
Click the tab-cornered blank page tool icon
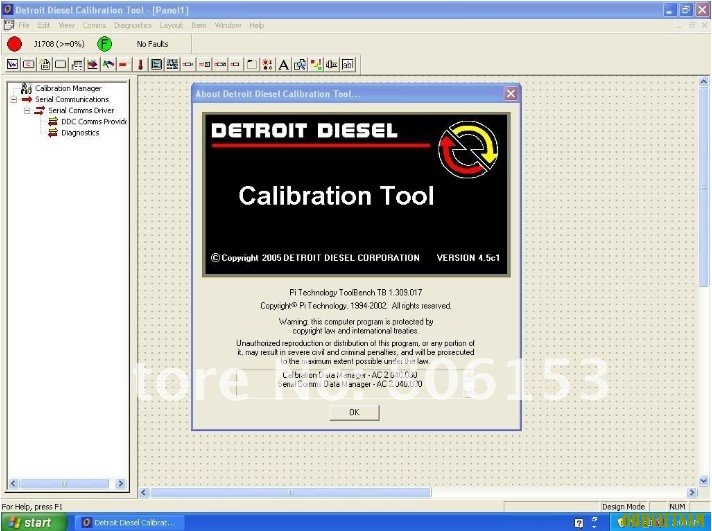[252, 65]
